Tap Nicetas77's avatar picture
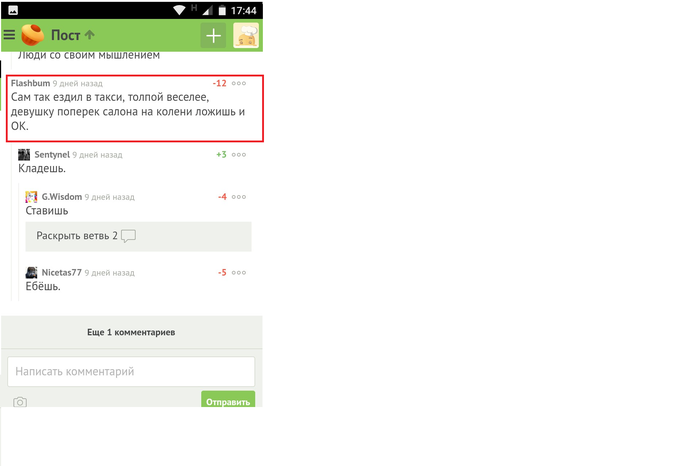 (x=31, y=272)
